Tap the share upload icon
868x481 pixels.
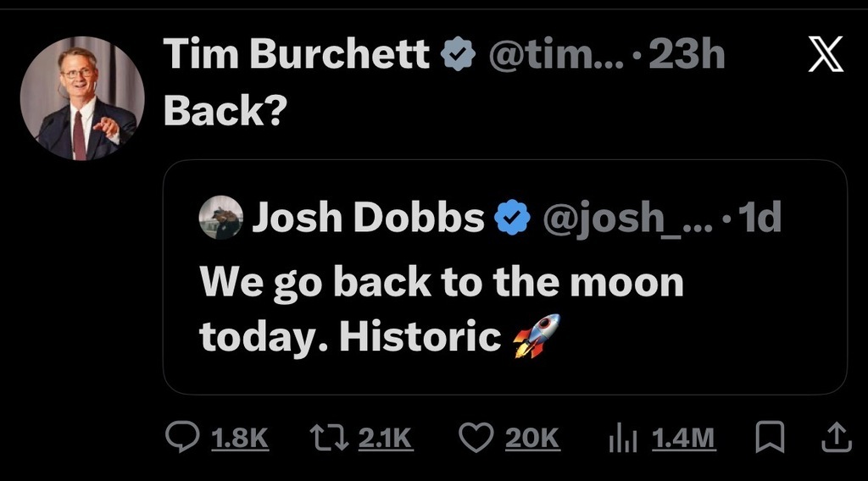(x=836, y=437)
